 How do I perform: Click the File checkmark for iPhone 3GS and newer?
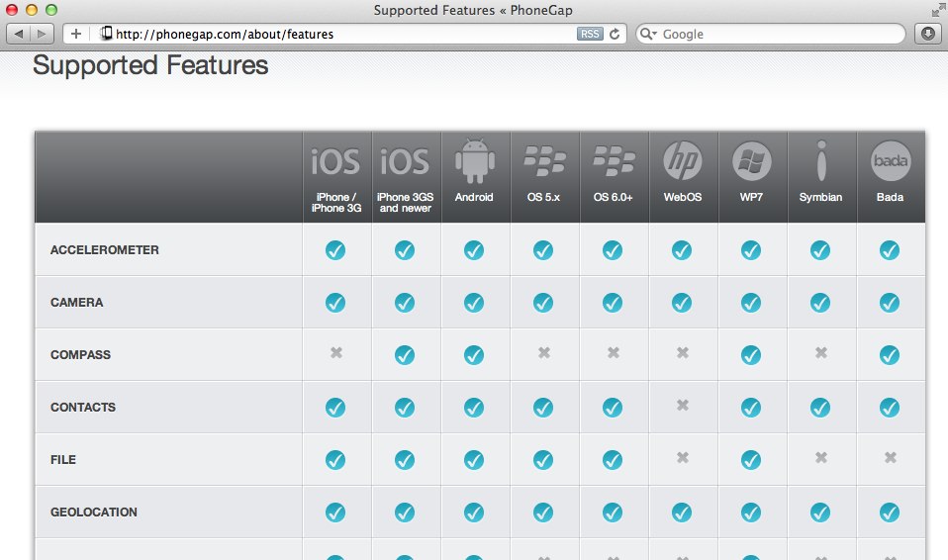pos(405,460)
